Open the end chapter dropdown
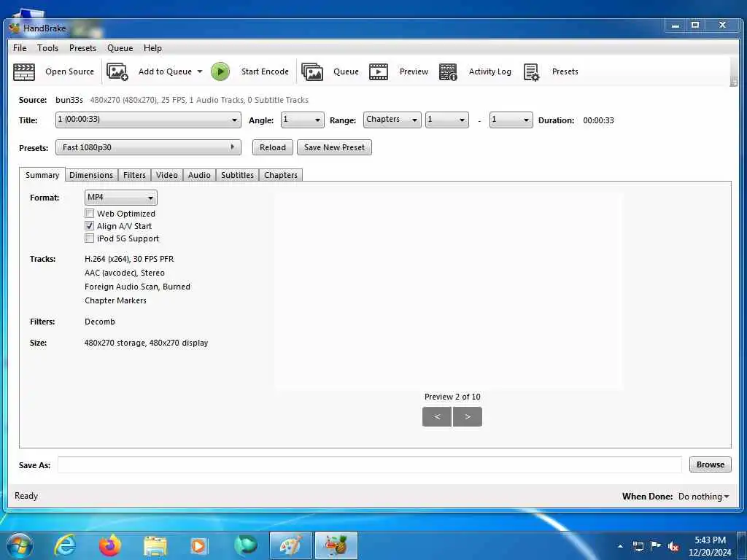 [511, 120]
